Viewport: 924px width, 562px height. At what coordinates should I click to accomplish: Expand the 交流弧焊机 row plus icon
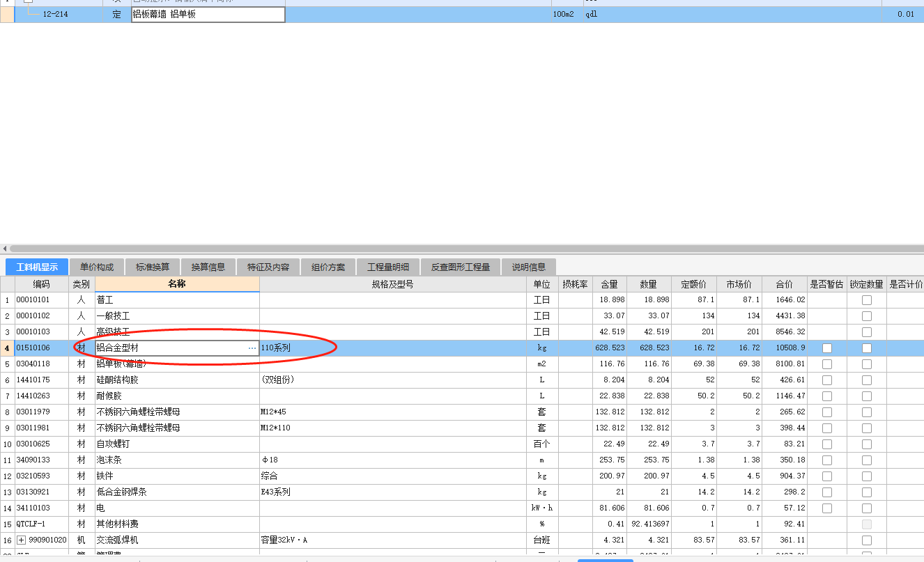[x=21, y=540]
